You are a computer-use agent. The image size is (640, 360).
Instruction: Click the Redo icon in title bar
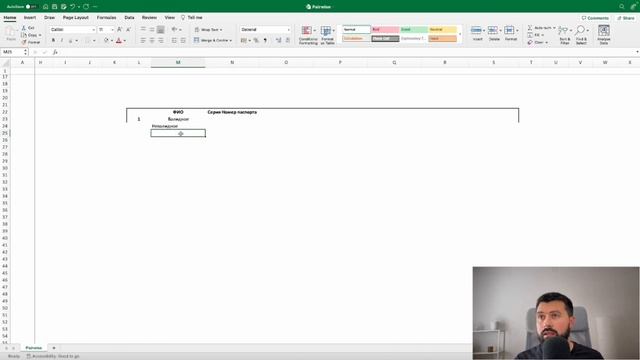(86, 7)
